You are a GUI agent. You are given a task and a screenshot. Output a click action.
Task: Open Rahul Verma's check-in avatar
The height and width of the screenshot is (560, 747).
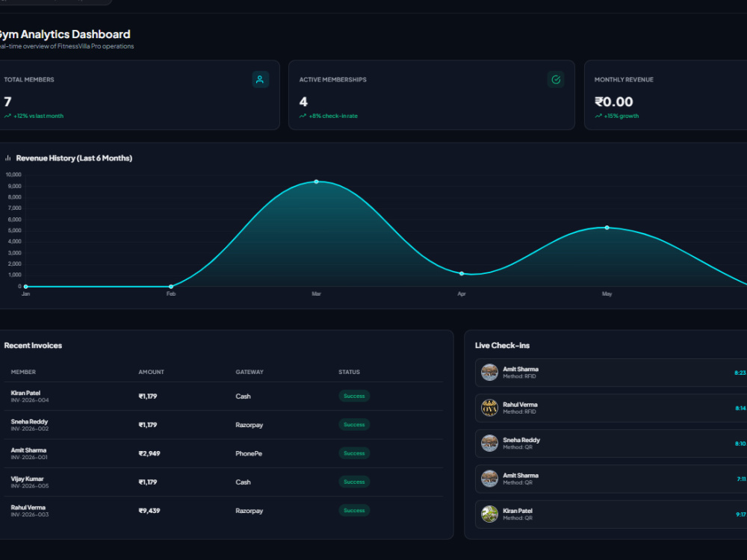coord(489,408)
